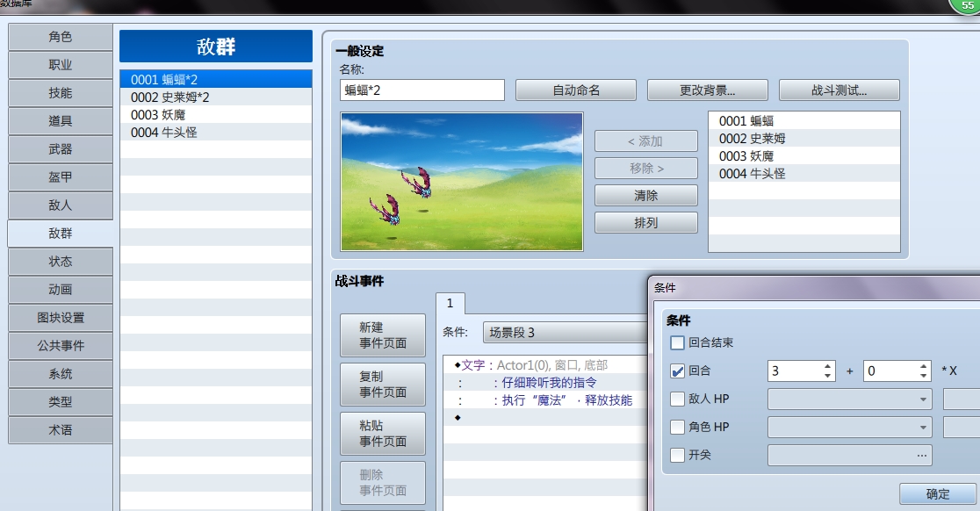Open the 公共事件 tab

pyautogui.click(x=61, y=345)
